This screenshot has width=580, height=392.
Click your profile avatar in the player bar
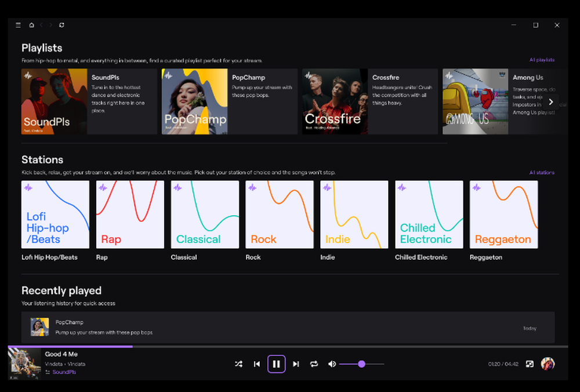point(547,364)
